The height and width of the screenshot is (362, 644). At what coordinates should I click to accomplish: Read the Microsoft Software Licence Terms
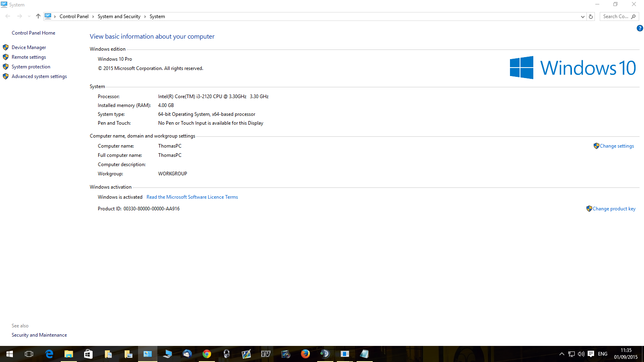pos(192,197)
